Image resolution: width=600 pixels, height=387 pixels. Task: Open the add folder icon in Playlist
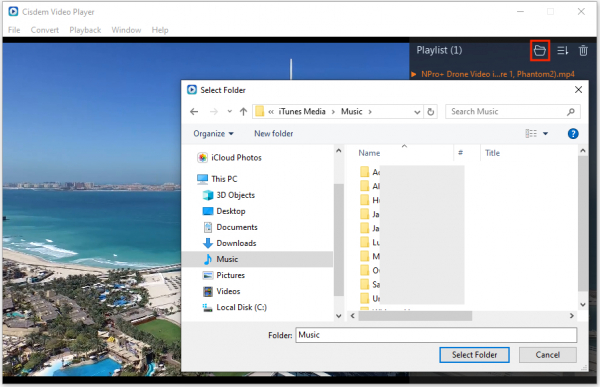pyautogui.click(x=540, y=50)
